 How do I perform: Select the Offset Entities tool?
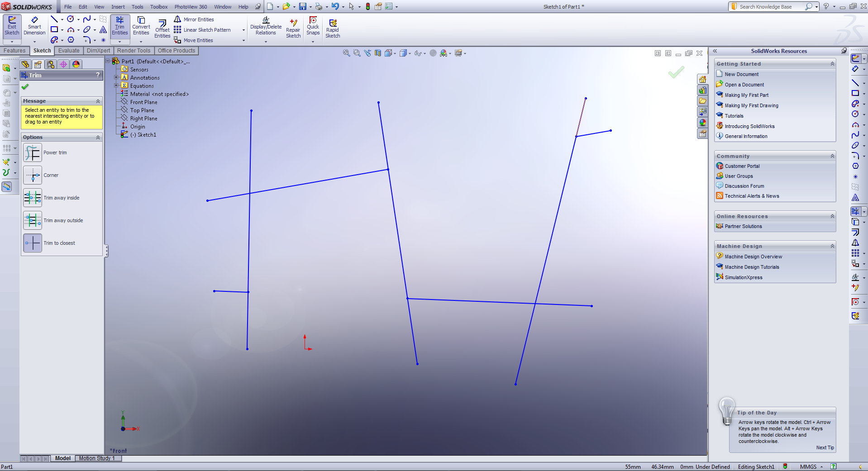tap(162, 29)
